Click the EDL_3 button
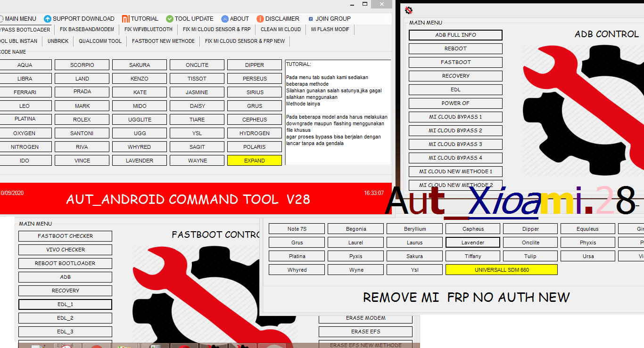The width and height of the screenshot is (644, 348). [x=65, y=332]
